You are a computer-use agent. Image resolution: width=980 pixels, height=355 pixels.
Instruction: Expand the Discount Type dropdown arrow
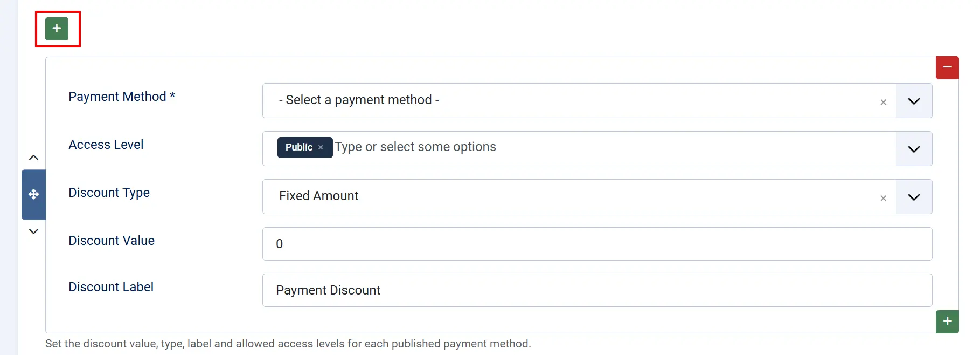pos(914,197)
